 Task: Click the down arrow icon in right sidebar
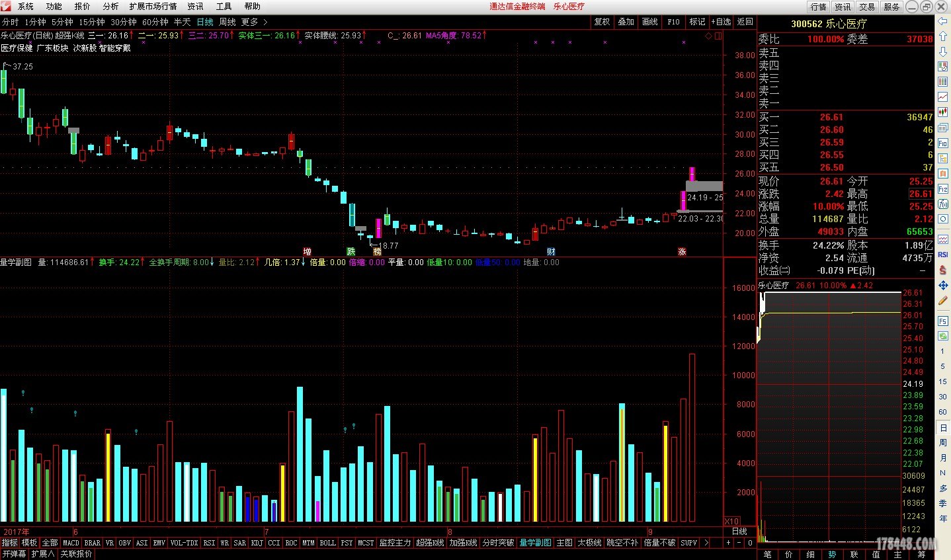point(942,51)
